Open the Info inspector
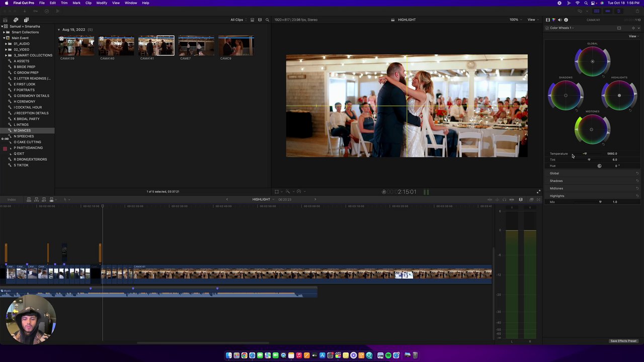Viewport: 644px width, 362px height. 566,20
